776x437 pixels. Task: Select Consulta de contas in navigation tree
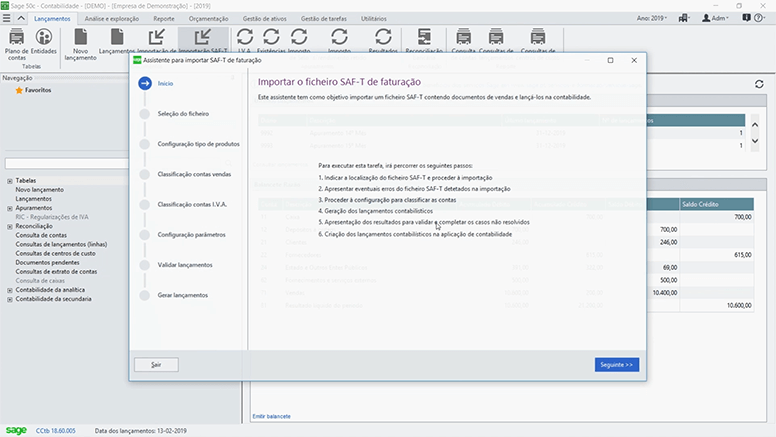point(43,235)
